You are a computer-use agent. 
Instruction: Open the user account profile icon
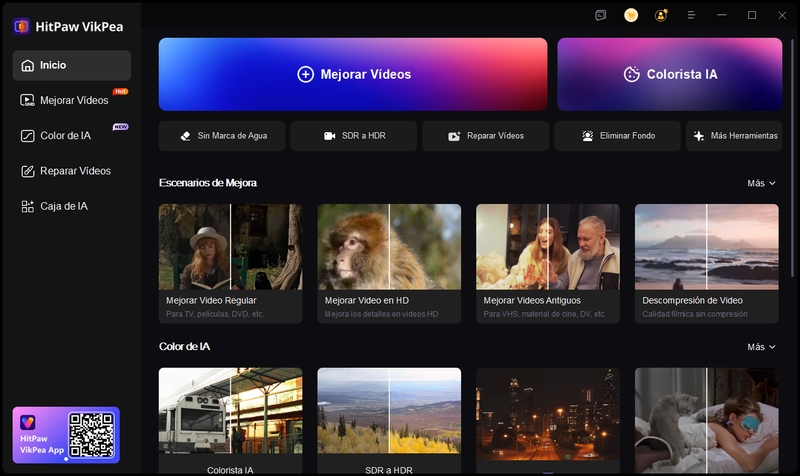coord(661,15)
